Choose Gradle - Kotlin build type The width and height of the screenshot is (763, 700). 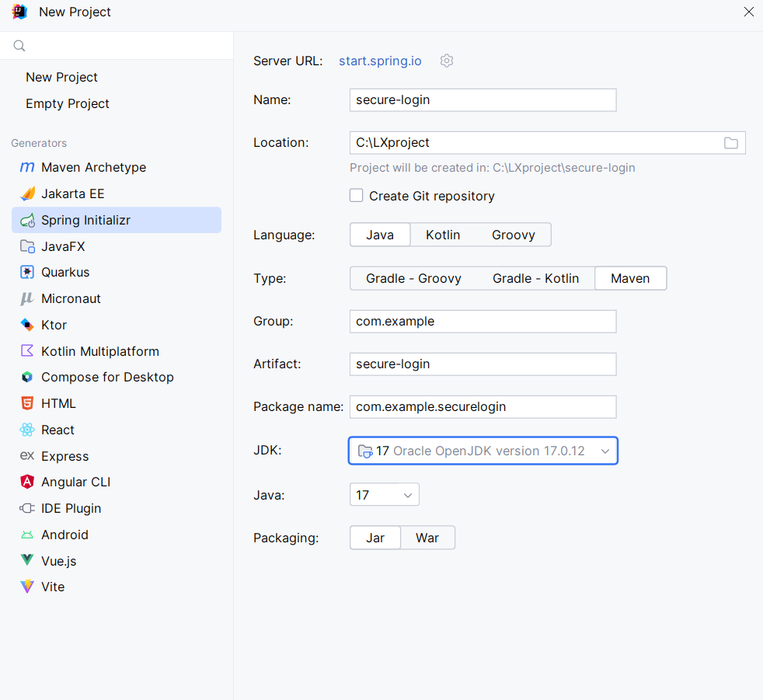536,278
